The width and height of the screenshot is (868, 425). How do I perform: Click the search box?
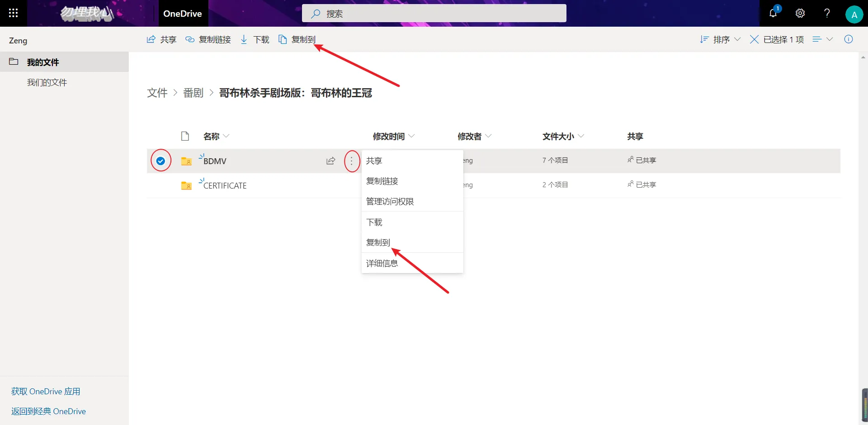tap(434, 13)
